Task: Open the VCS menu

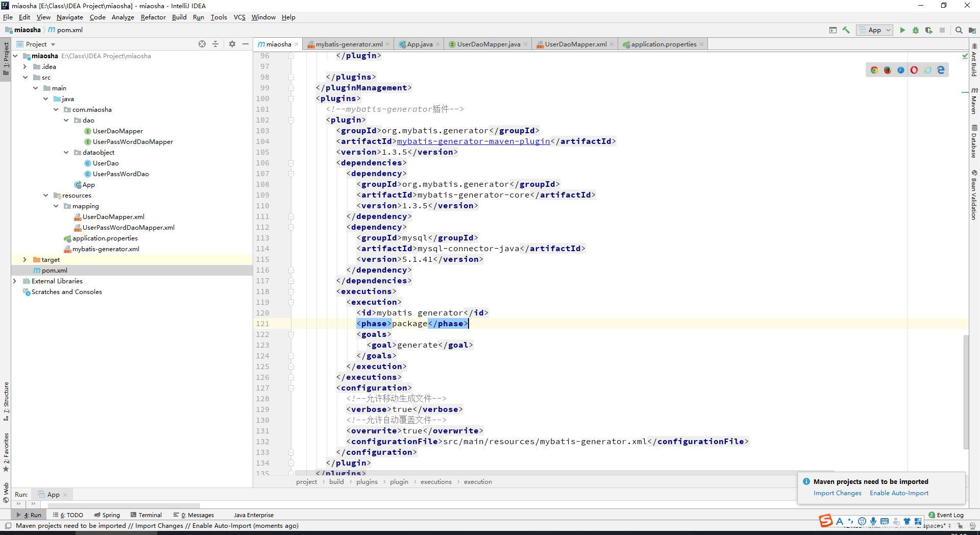Action: tap(239, 17)
